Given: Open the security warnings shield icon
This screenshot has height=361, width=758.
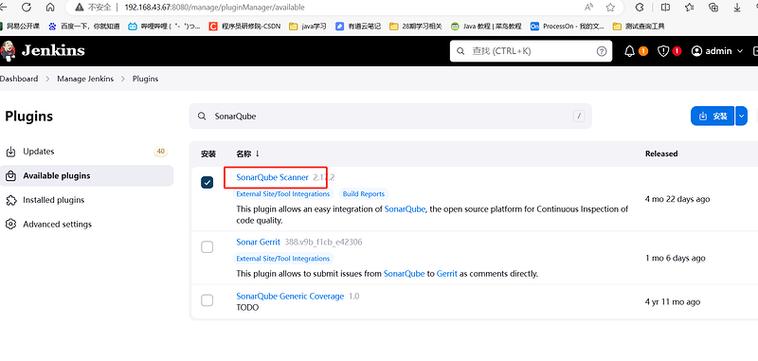Looking at the screenshot, I should pyautogui.click(x=663, y=51).
